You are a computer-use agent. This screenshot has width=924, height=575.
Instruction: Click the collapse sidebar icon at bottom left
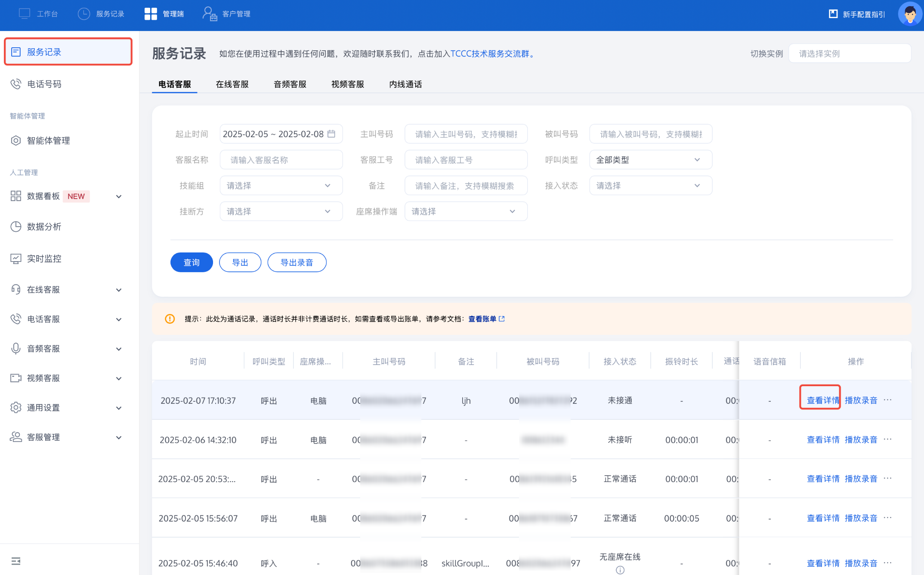16,561
